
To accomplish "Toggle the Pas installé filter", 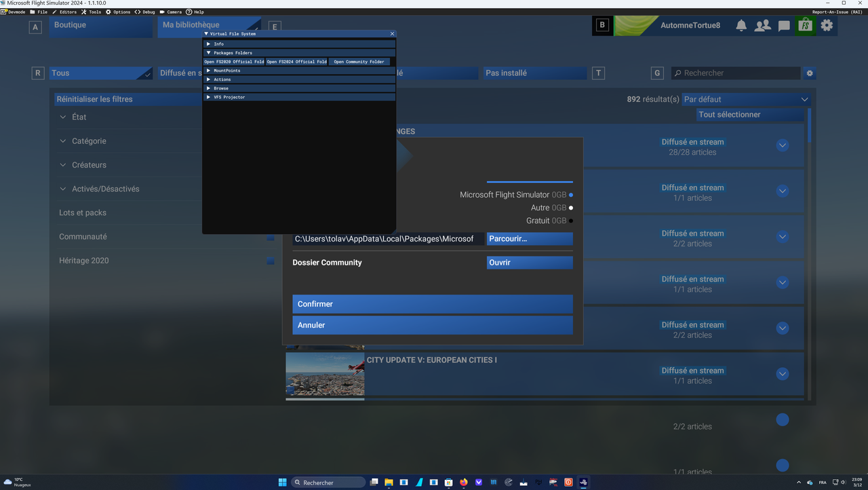I will (536, 73).
